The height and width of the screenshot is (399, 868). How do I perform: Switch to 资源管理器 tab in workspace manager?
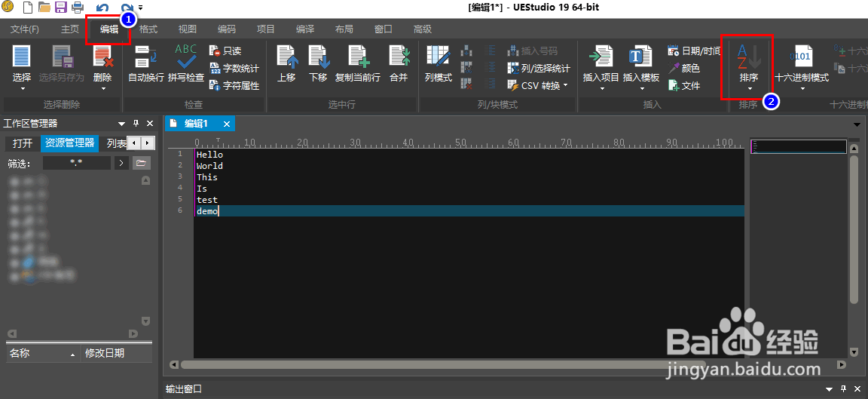[69, 143]
